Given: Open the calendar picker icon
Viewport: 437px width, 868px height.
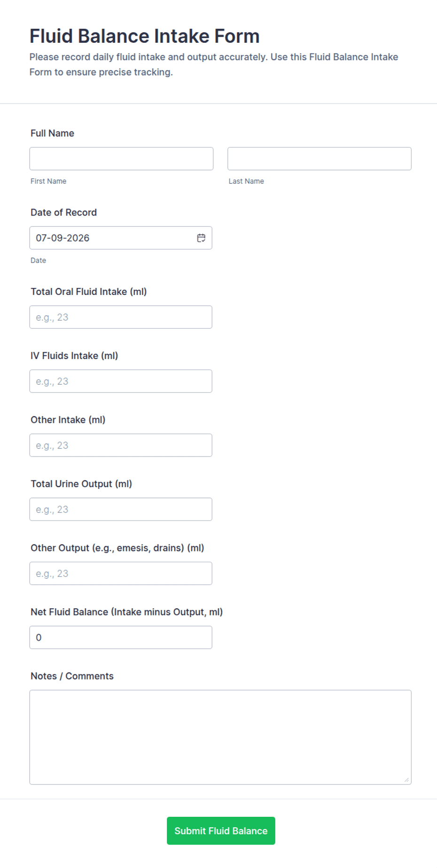Looking at the screenshot, I should (x=201, y=238).
